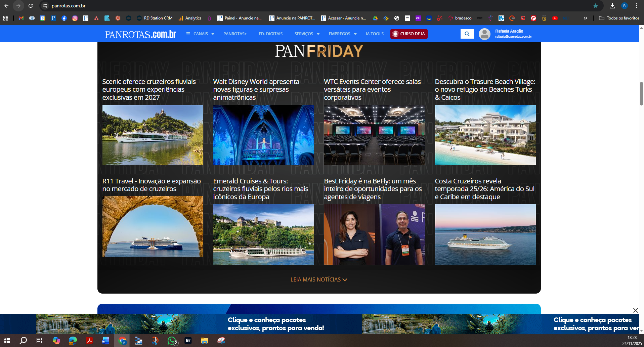
Task: Open the Costa Cruzeiros ship thumbnail
Action: pos(485,234)
